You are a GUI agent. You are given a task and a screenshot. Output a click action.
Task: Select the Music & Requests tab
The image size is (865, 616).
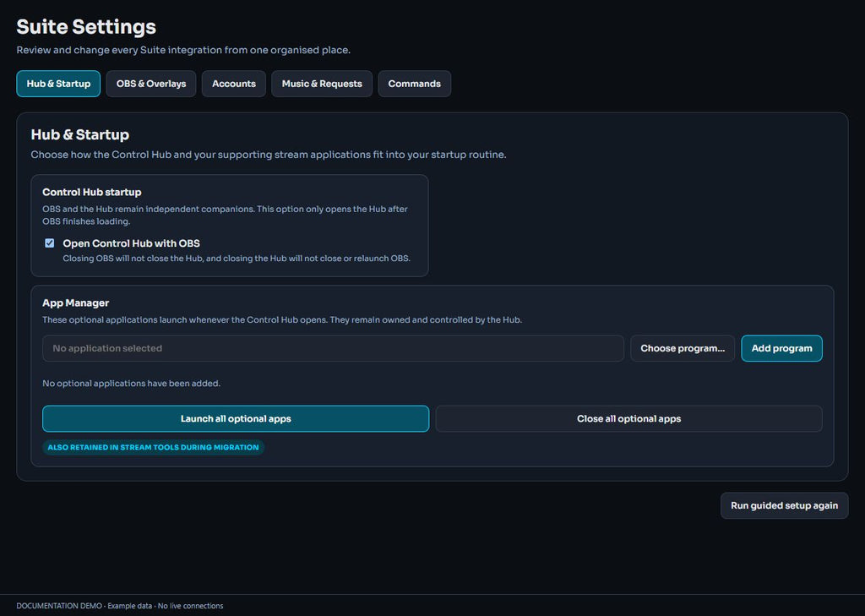point(322,84)
